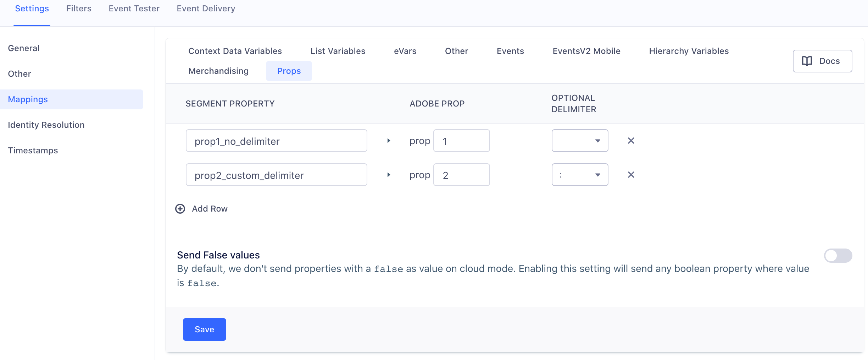
Task: Remove the prop2_custom_delimiter mapping with its X icon
Action: (631, 175)
